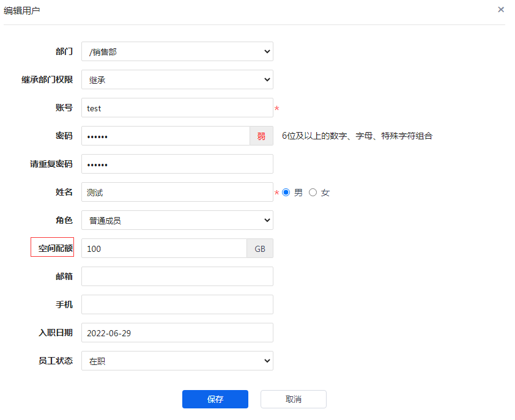Click the 邮箱 email input field
515x420 pixels.
click(x=177, y=277)
